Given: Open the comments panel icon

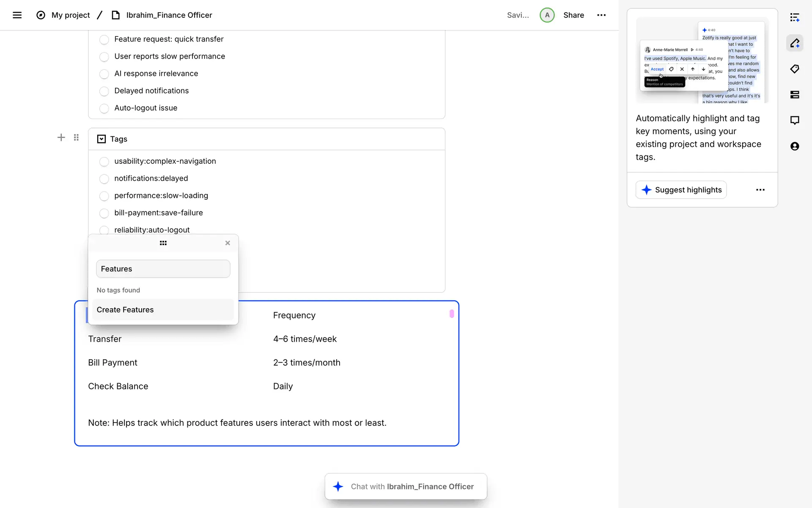Looking at the screenshot, I should click(795, 120).
